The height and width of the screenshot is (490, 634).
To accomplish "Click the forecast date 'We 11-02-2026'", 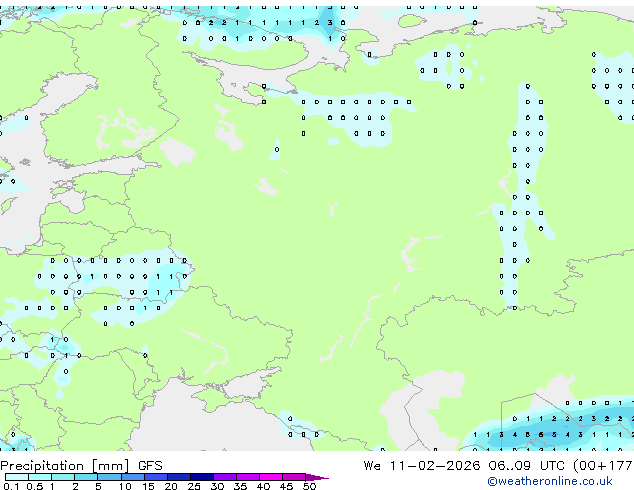I will point(422,466).
